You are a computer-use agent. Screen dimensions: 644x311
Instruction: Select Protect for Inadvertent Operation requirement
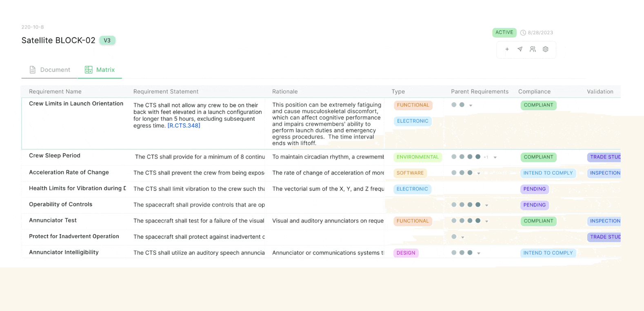coord(74,236)
